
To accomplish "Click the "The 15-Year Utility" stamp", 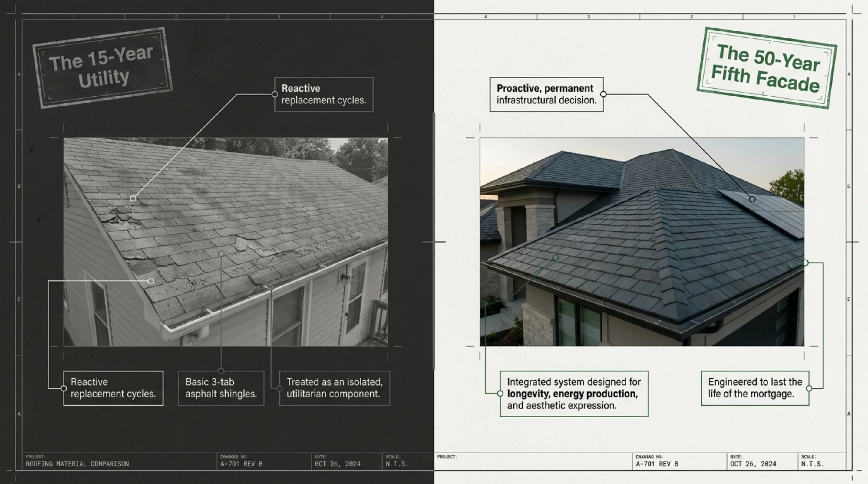I will click(x=103, y=68).
